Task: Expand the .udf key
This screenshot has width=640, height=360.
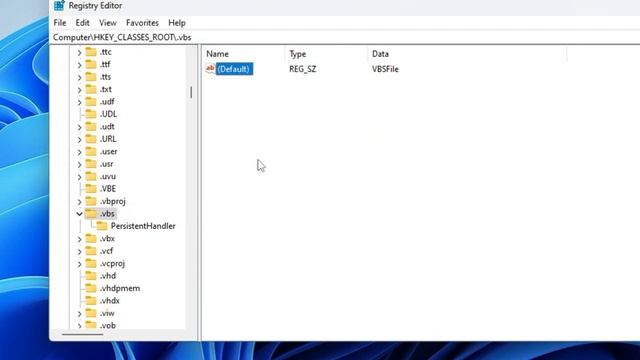Action: (x=79, y=102)
